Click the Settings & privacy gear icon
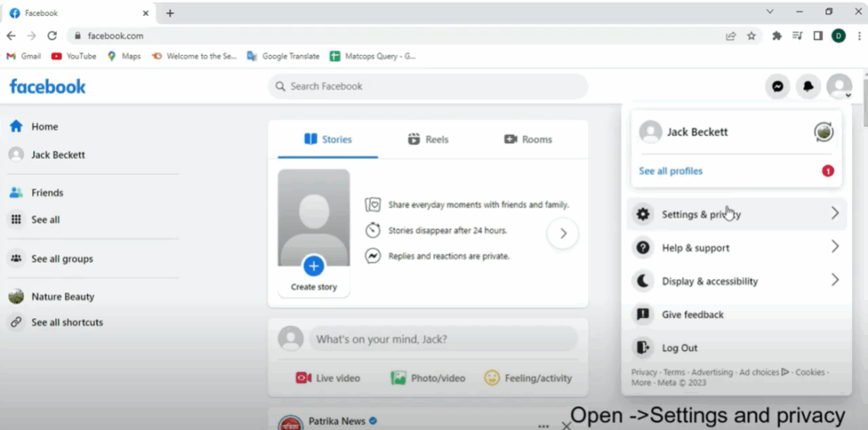Image resolution: width=868 pixels, height=430 pixels. (x=643, y=214)
